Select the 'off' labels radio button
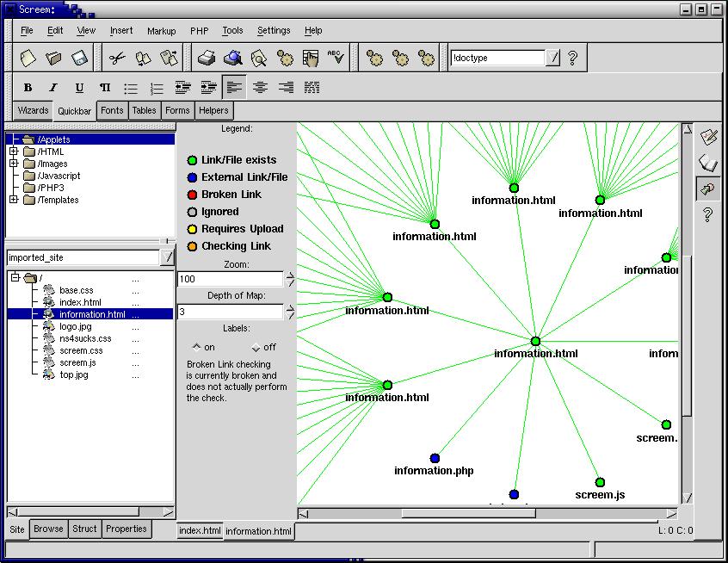 pyautogui.click(x=256, y=348)
